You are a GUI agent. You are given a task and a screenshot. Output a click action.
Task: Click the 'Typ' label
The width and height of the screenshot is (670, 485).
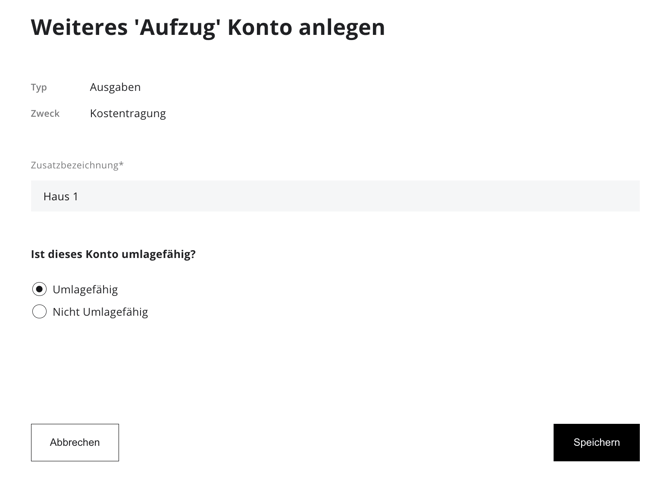point(39,87)
